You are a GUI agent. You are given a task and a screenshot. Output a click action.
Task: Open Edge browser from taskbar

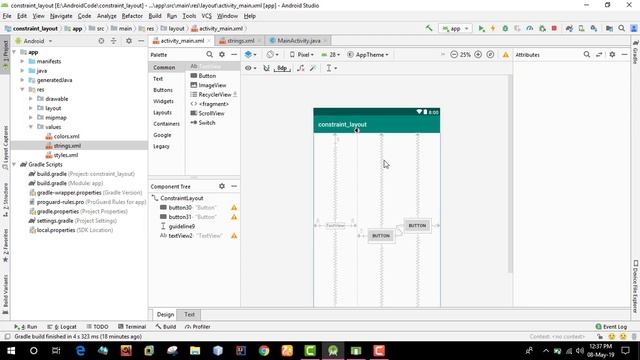point(80,351)
